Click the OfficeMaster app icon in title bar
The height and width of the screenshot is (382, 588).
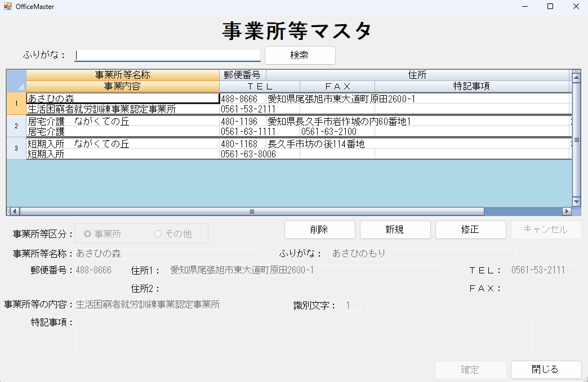7,6
